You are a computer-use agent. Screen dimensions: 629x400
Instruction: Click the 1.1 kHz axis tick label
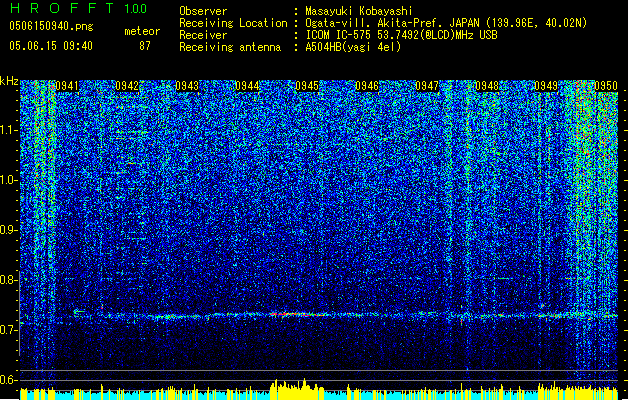(x=8, y=130)
